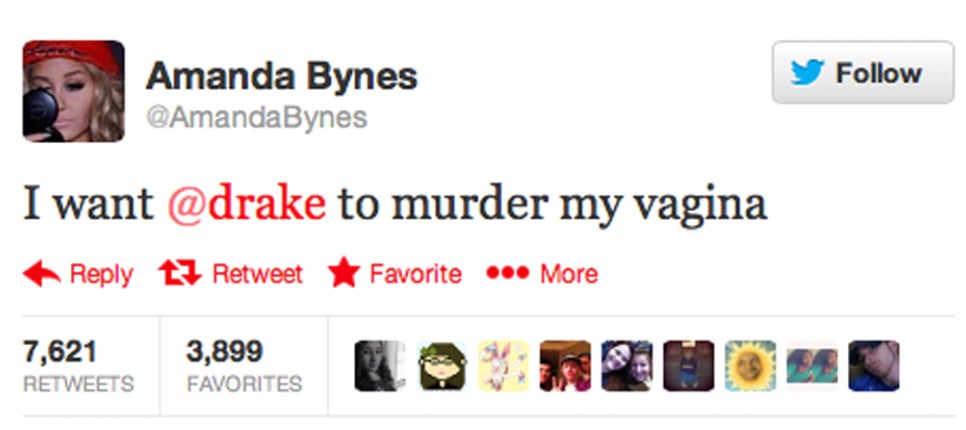
Task: View the 3,899 favorites list
Action: (x=244, y=367)
